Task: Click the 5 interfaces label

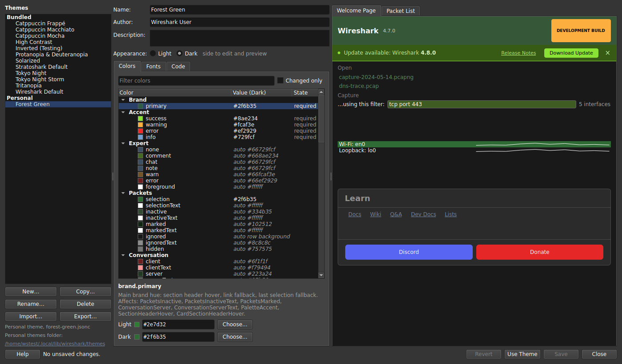Action: click(594, 104)
